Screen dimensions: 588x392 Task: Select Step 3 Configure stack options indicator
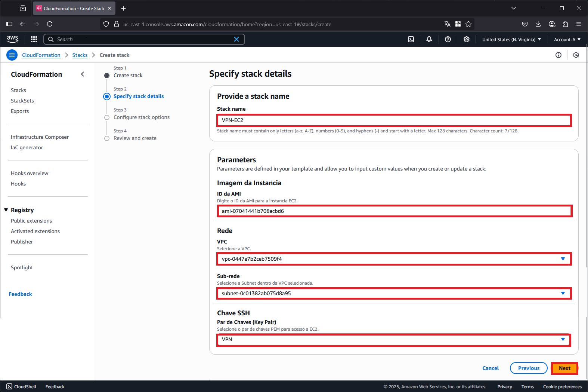coord(107,117)
